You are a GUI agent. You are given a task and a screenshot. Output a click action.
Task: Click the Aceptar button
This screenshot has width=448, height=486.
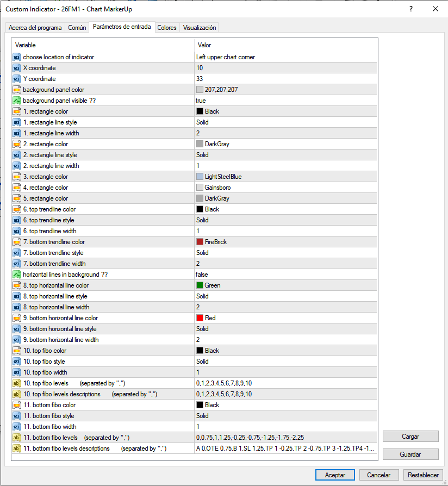pyautogui.click(x=335, y=475)
